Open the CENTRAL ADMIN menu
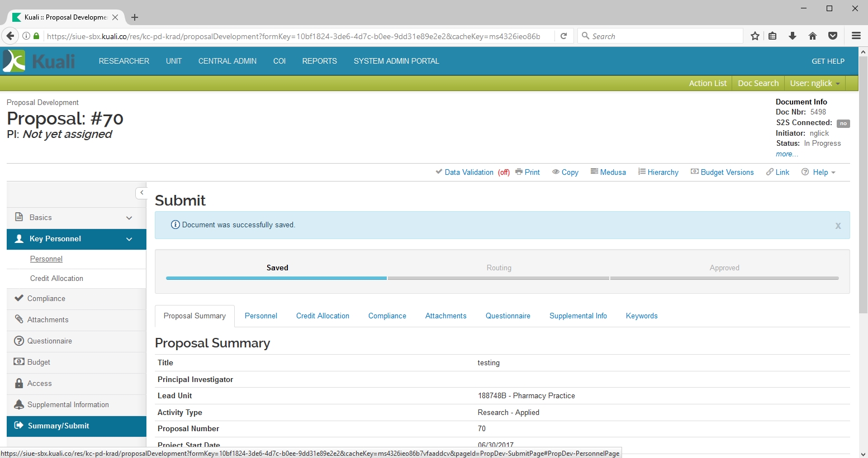868x458 pixels. pyautogui.click(x=227, y=61)
